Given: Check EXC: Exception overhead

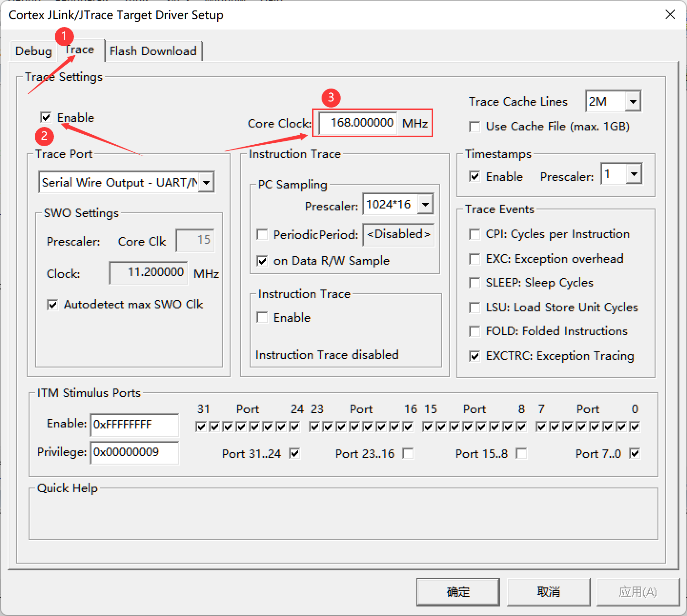Looking at the screenshot, I should click(475, 259).
